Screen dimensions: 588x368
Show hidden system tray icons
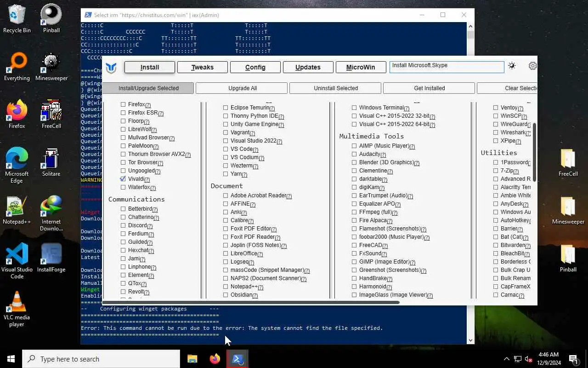pyautogui.click(x=506, y=359)
